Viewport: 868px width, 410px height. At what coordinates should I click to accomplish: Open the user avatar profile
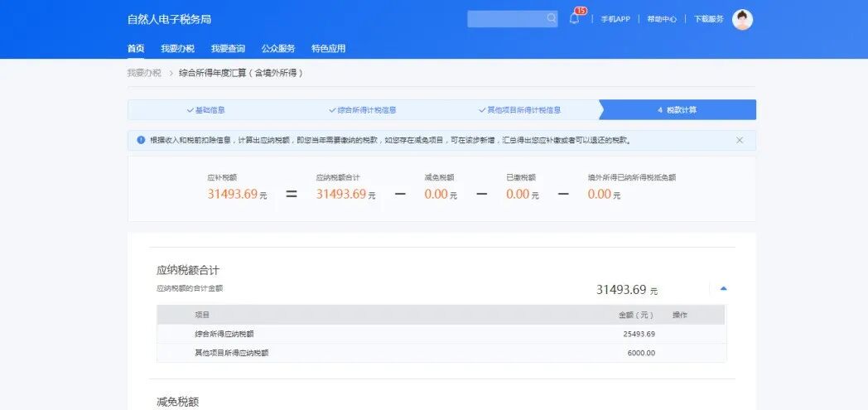point(742,19)
